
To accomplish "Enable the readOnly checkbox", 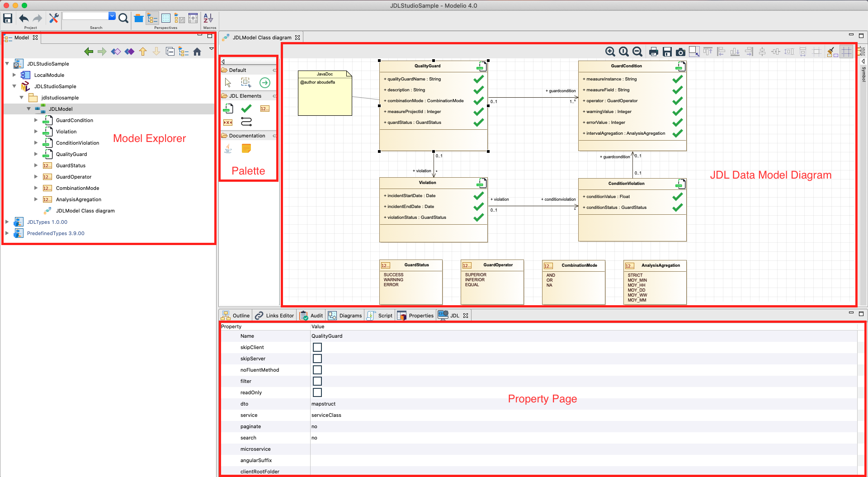I will (317, 392).
